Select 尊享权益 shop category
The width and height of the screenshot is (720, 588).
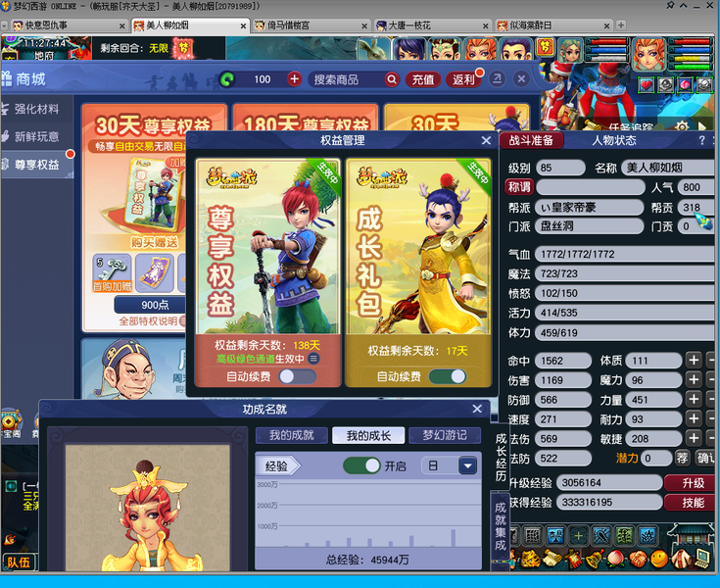point(37,165)
